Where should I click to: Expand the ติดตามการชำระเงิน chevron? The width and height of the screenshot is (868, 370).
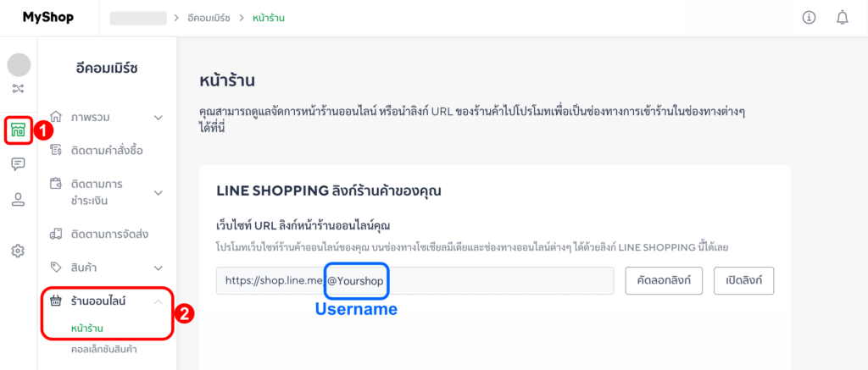click(158, 192)
